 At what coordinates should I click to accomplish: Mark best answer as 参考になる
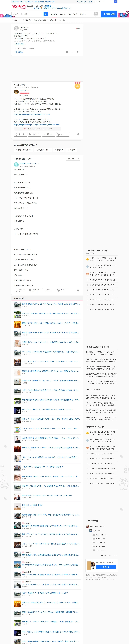(x=21, y=134)
